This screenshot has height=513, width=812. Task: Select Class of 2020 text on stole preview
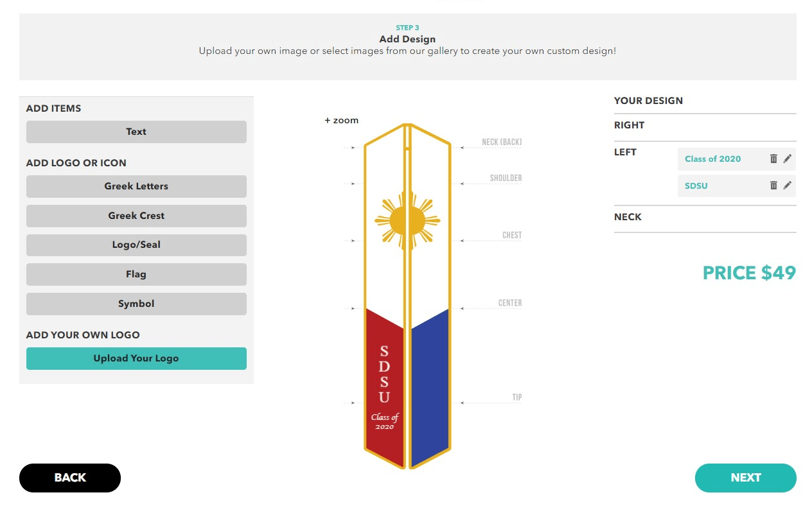385,422
